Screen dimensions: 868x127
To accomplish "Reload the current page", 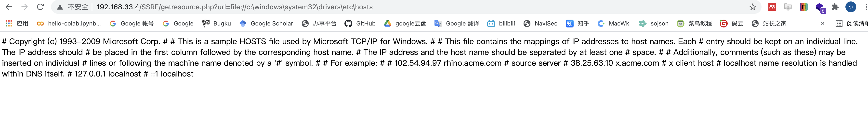I will coord(40,7).
